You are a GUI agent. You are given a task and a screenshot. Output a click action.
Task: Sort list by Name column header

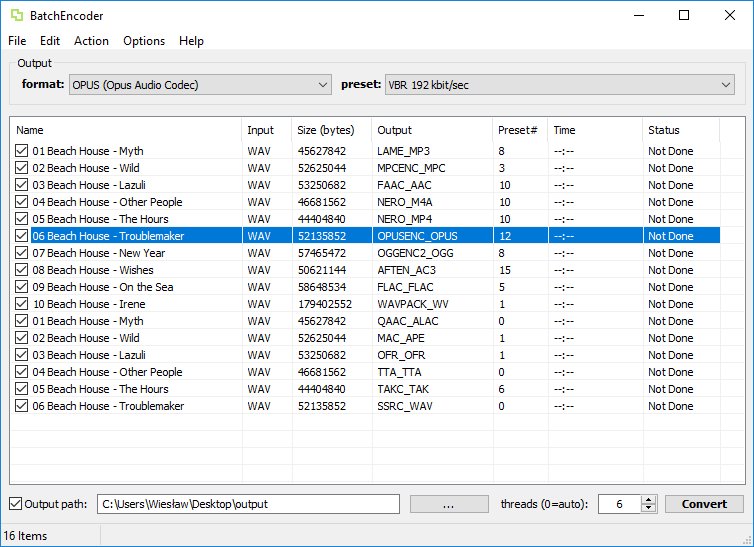pyautogui.click(x=126, y=130)
